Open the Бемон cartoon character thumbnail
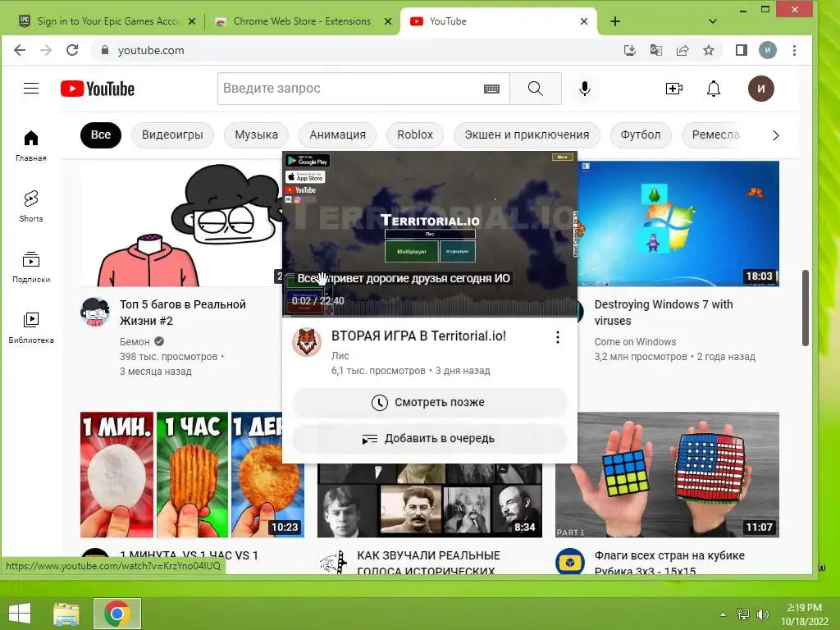The width and height of the screenshot is (840, 630). coord(181,223)
